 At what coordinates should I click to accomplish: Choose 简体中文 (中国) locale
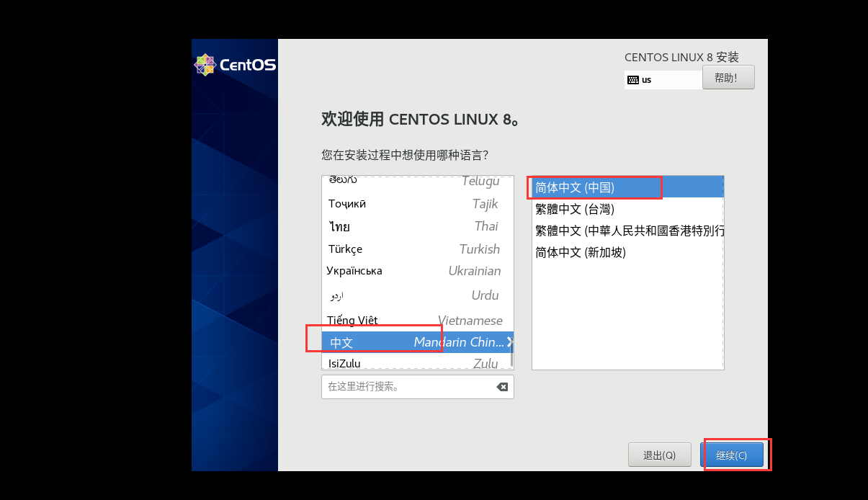627,187
